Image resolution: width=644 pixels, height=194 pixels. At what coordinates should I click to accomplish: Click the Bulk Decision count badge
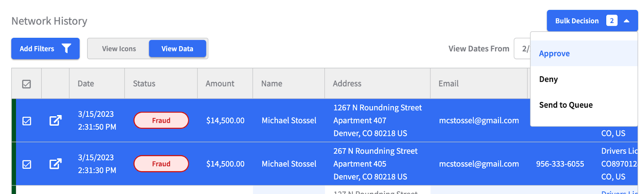pyautogui.click(x=612, y=21)
